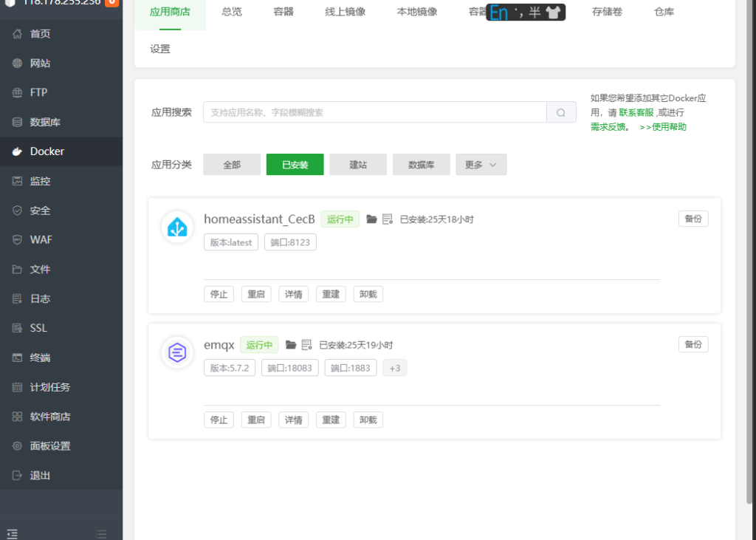Viewport: 756px width, 540px height.
Task: Uninstall the homeassistant_CecB app
Action: point(368,294)
